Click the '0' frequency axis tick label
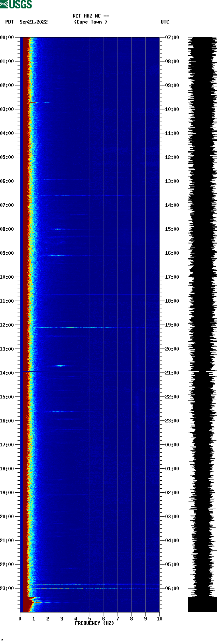Screen dimensions: 220x644 tap(20, 619)
